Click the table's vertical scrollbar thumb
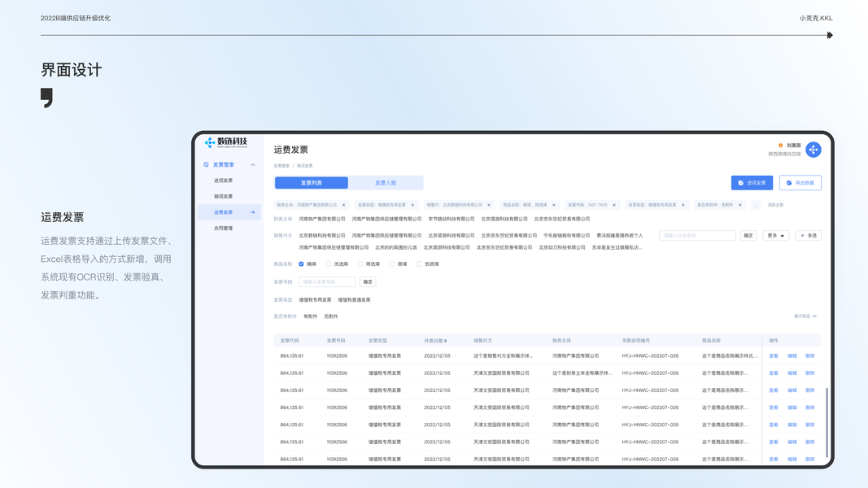The width and height of the screenshot is (868, 488). 827,422
